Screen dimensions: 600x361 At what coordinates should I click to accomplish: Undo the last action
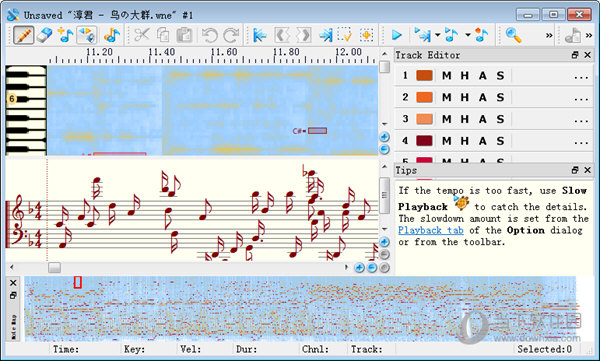(209, 35)
